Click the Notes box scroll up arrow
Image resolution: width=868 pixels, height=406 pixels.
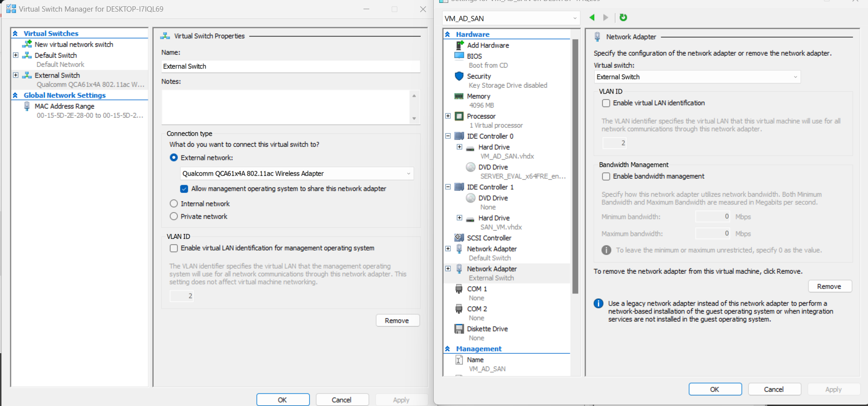coord(414,96)
